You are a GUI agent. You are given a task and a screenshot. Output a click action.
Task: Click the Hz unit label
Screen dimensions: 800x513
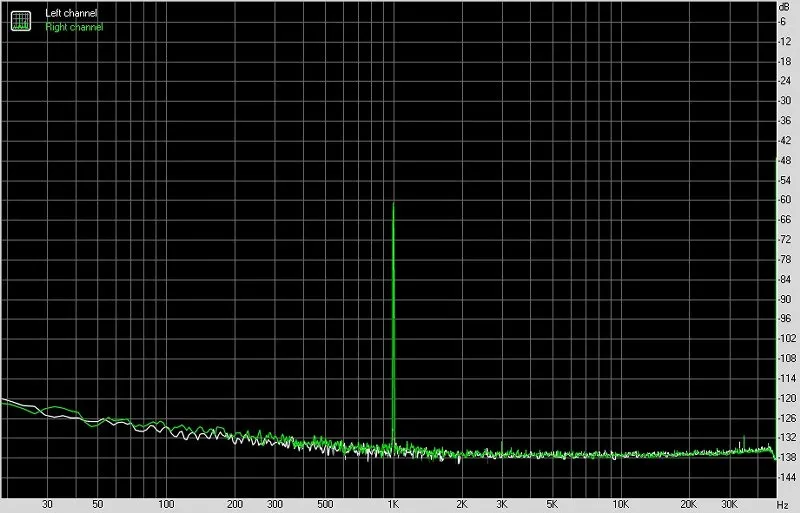tap(783, 504)
